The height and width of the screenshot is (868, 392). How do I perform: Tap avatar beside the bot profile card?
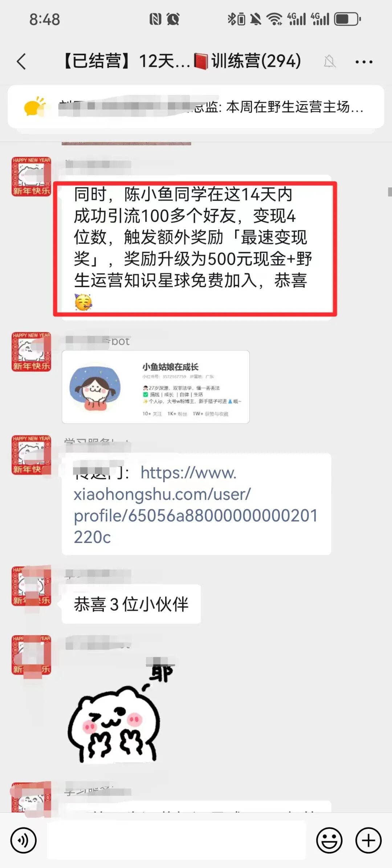[x=31, y=352]
